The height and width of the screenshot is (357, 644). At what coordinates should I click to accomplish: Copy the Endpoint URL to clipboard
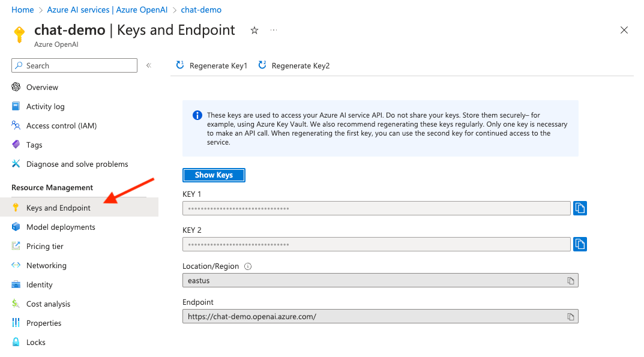click(571, 316)
